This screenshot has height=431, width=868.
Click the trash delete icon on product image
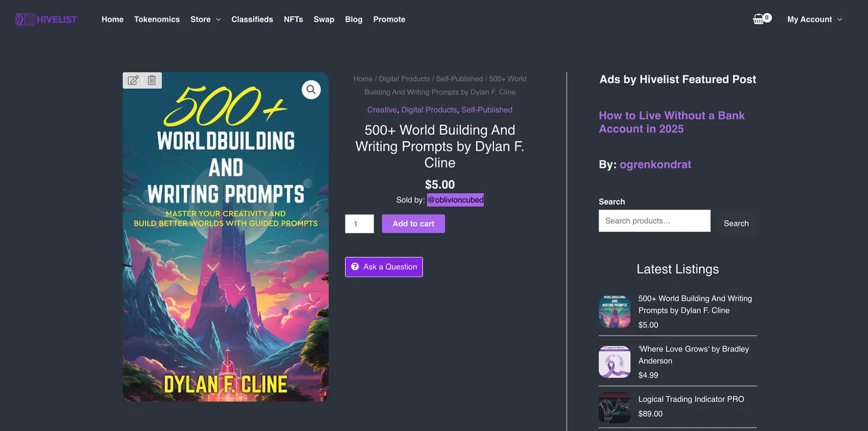[152, 80]
